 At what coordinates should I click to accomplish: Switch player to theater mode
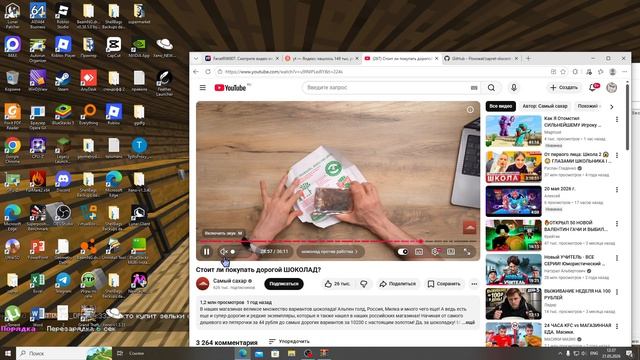coord(451,252)
